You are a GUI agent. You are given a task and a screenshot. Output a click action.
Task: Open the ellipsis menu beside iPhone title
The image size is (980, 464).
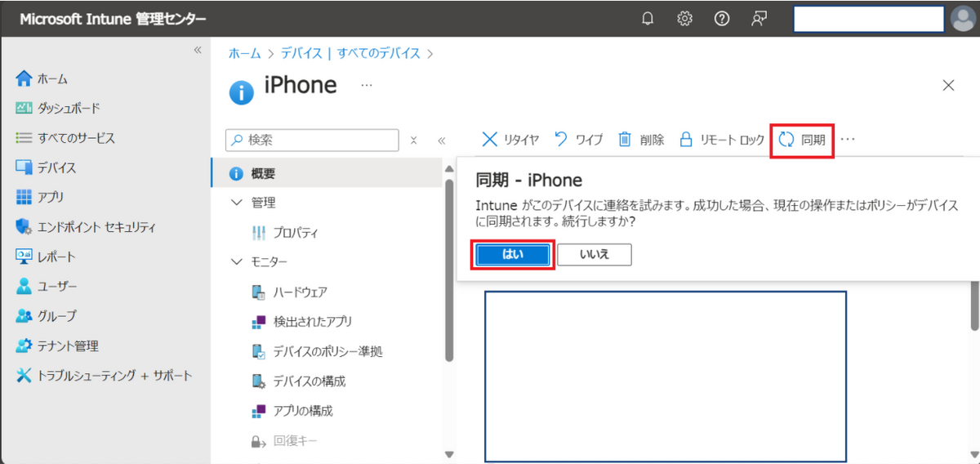(x=367, y=85)
